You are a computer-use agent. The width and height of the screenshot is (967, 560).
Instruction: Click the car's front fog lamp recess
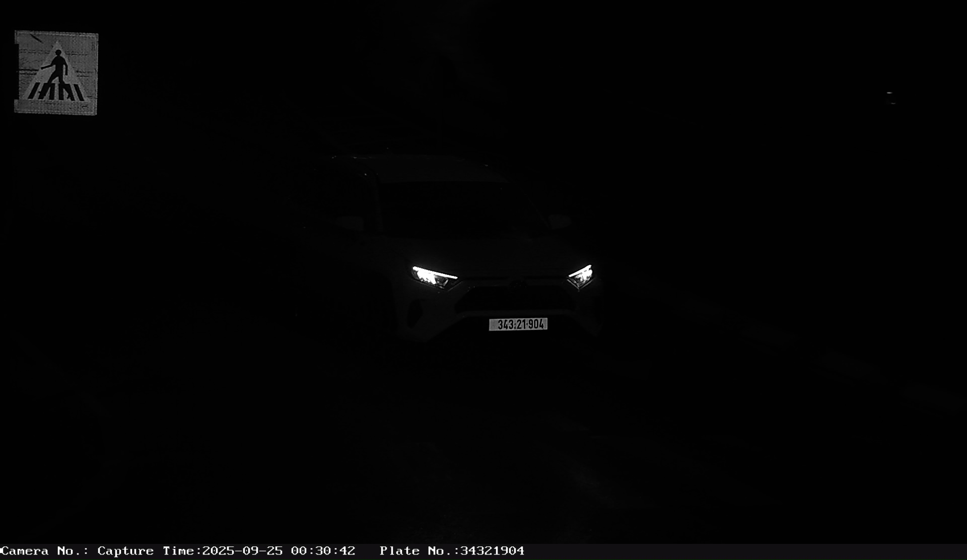click(415, 314)
